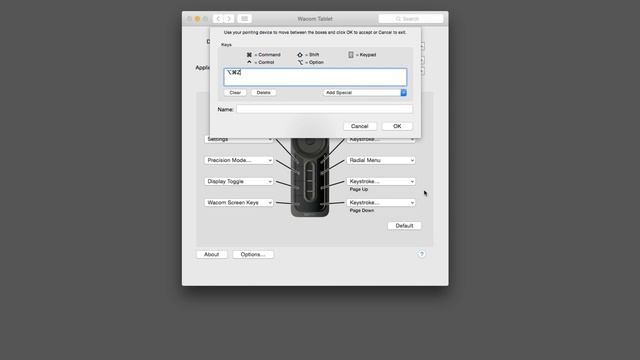Viewport: 640px width, 360px height.
Task: Open the Settings dropdown on the left
Action: (238, 140)
